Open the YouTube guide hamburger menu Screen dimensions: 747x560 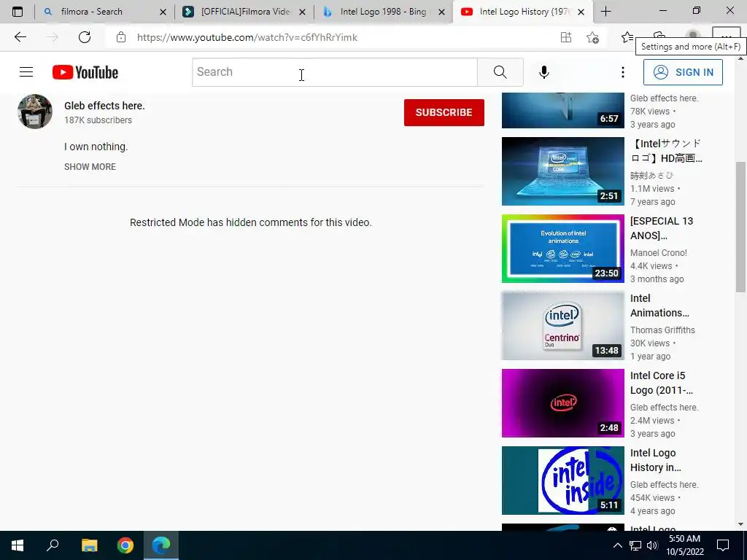pos(26,72)
